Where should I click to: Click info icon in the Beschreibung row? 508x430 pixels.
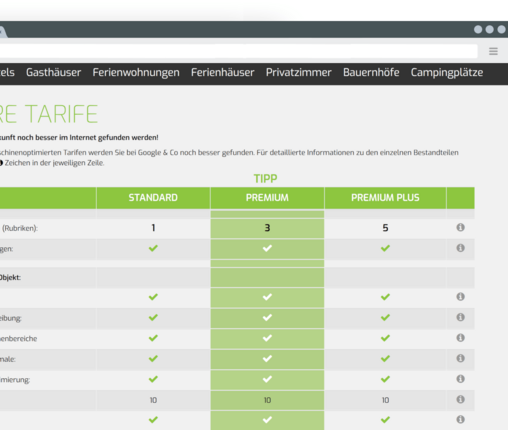point(460,317)
